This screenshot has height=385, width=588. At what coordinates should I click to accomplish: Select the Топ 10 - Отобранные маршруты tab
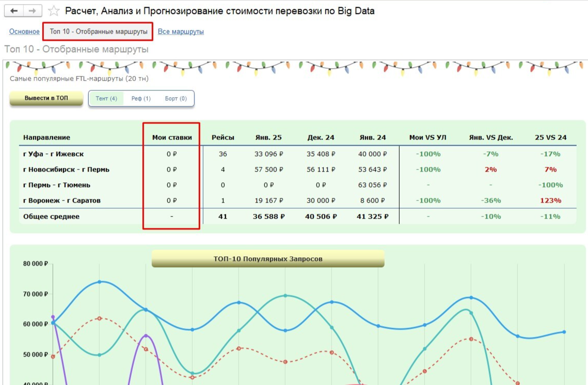tap(98, 32)
